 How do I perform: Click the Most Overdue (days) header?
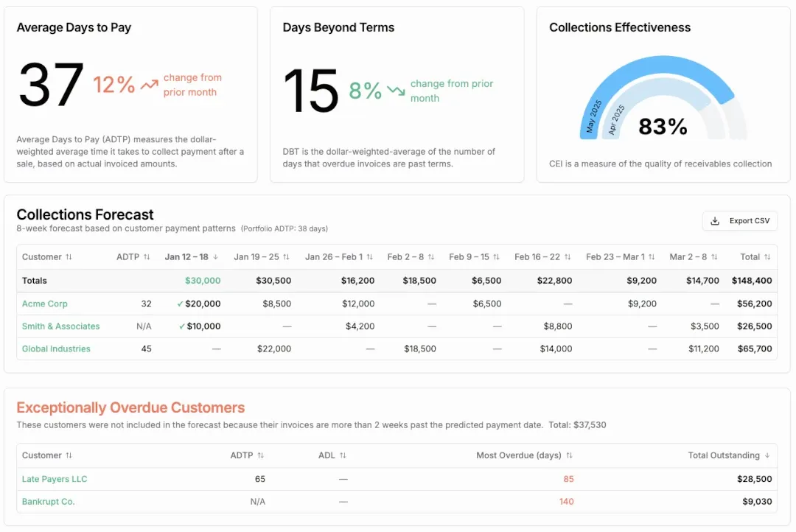pos(518,455)
